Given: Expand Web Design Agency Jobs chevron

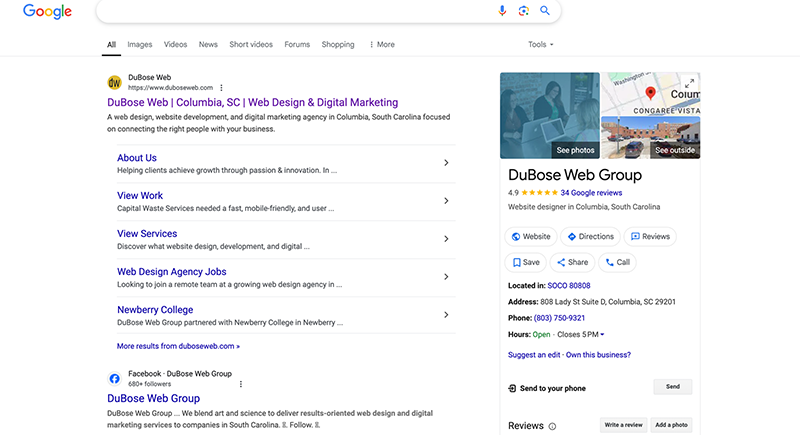Looking at the screenshot, I should pyautogui.click(x=446, y=277).
